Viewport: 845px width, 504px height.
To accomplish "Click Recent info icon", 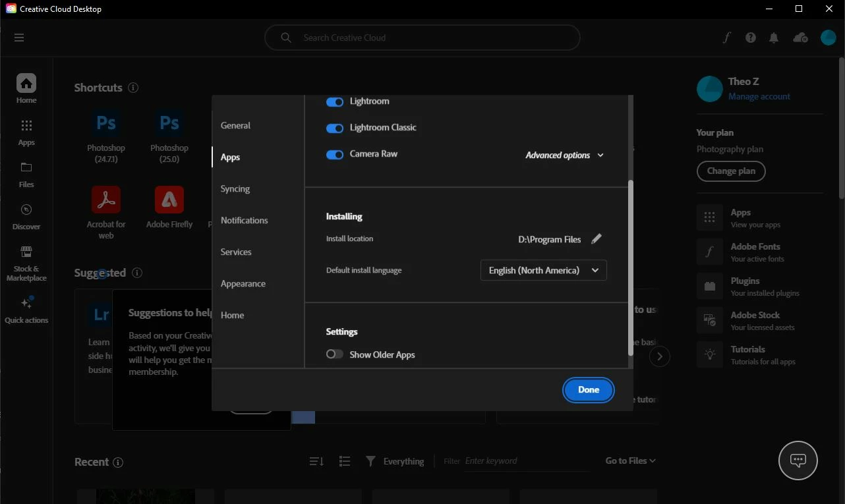I will (118, 462).
